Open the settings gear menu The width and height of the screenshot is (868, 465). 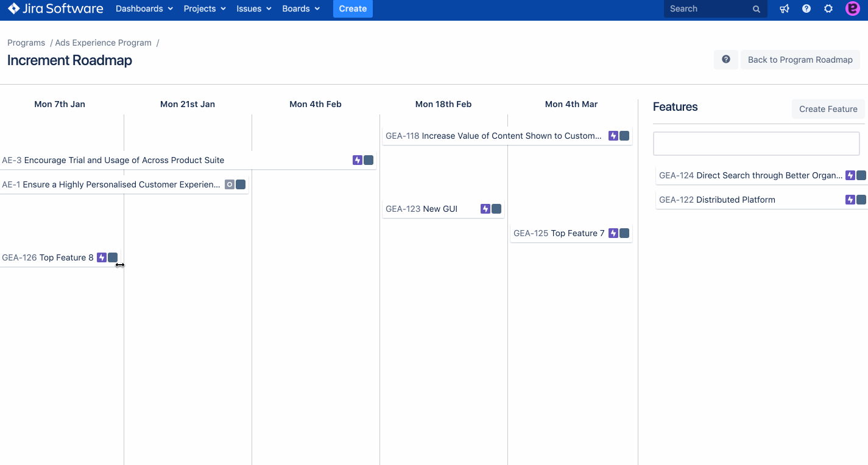[x=828, y=9]
